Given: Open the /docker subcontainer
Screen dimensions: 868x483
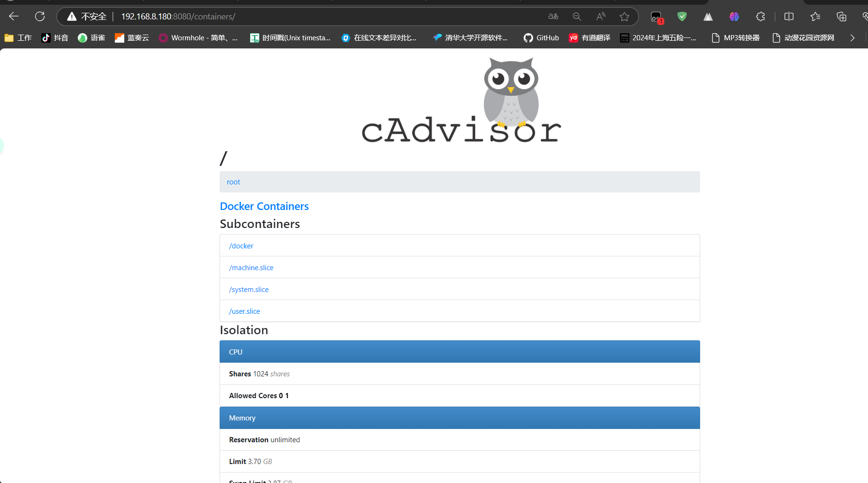Looking at the screenshot, I should (241, 246).
